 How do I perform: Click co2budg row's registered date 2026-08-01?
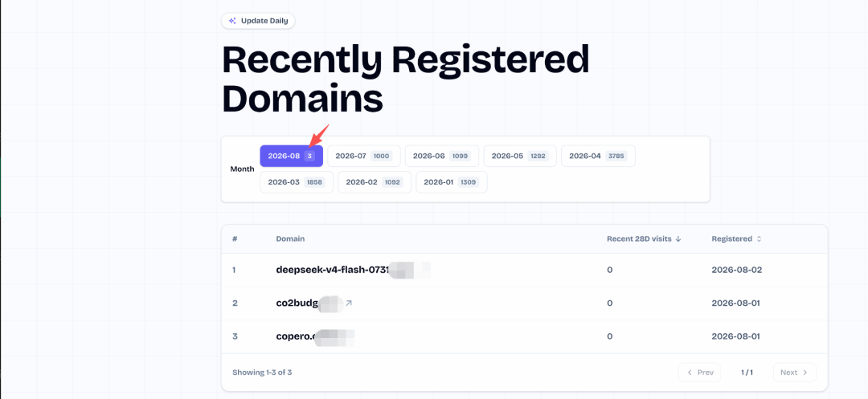click(735, 303)
